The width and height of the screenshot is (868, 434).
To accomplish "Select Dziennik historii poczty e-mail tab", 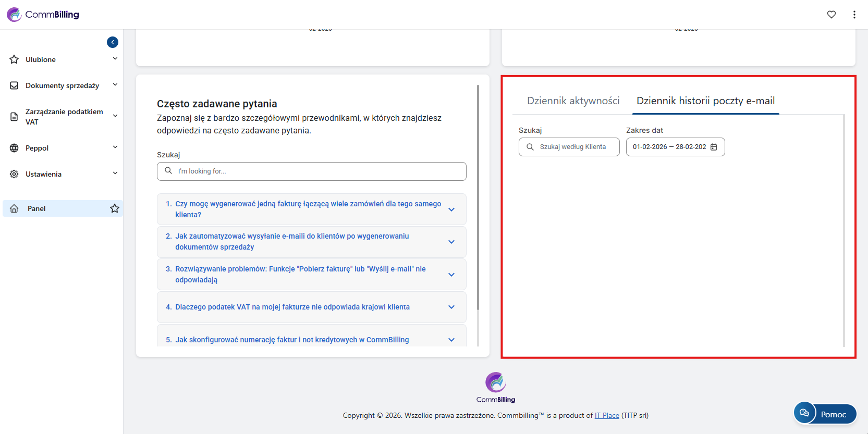I will click(x=705, y=101).
